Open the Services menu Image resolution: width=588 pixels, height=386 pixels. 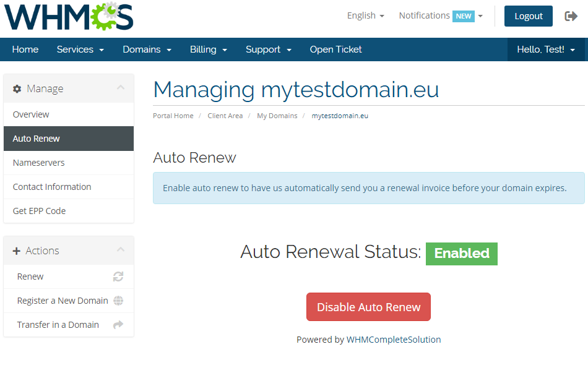coord(80,49)
